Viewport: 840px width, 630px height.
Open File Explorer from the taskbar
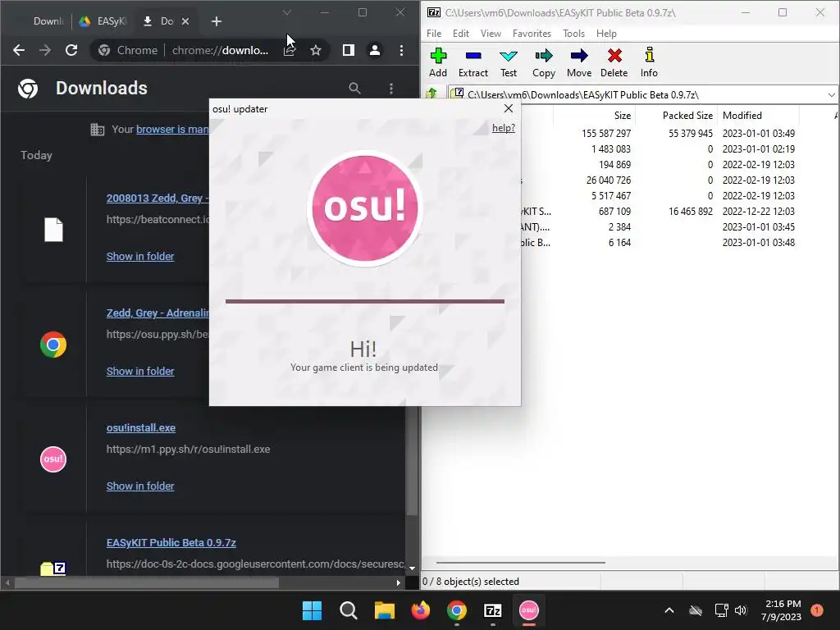tap(384, 610)
